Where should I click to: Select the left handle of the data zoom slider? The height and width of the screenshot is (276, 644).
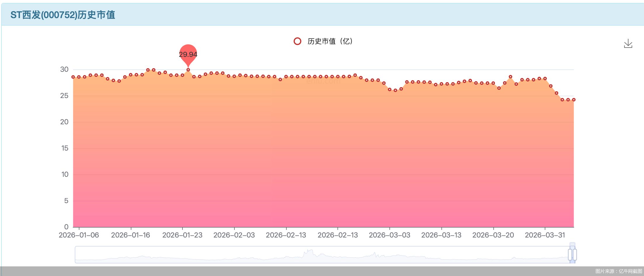(570, 255)
